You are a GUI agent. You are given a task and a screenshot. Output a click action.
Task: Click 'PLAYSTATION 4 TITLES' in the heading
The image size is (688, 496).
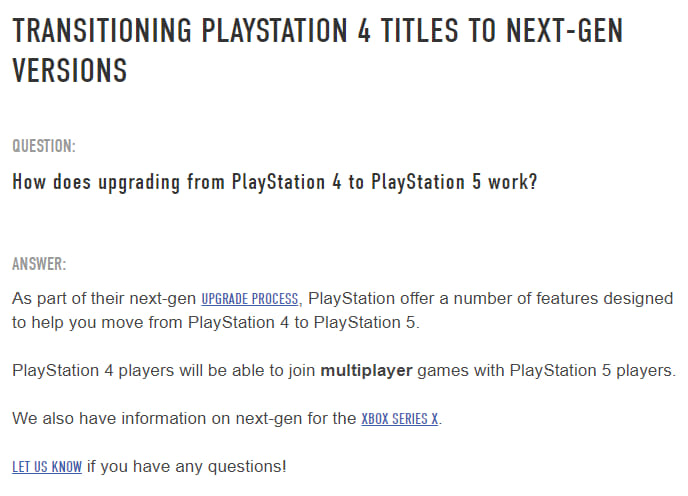(330, 31)
